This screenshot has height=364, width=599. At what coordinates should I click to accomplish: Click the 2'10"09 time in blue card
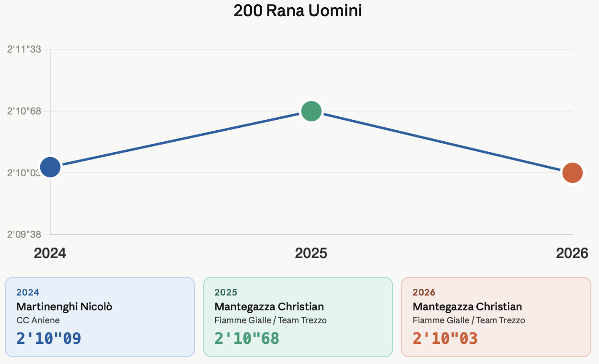pos(48,339)
